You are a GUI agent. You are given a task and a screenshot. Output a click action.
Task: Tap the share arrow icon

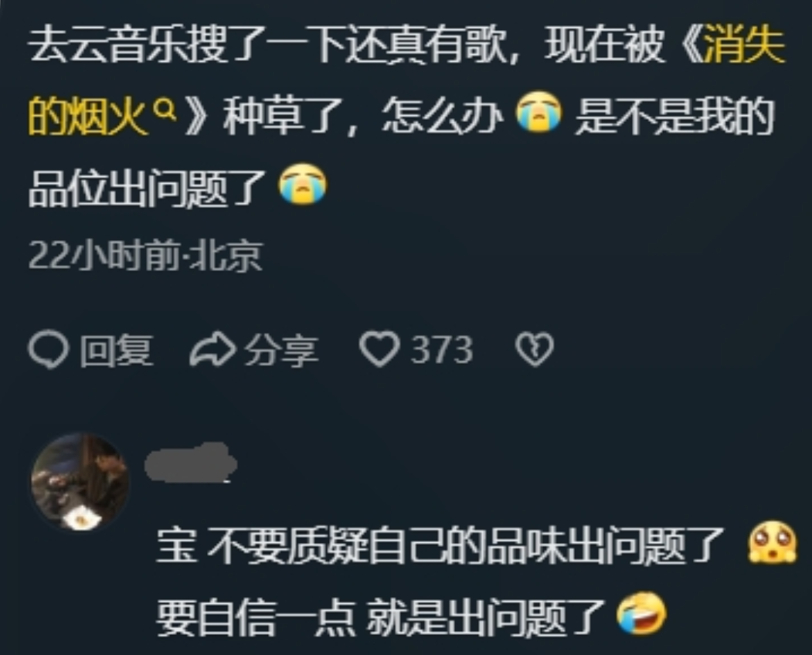[212, 349]
